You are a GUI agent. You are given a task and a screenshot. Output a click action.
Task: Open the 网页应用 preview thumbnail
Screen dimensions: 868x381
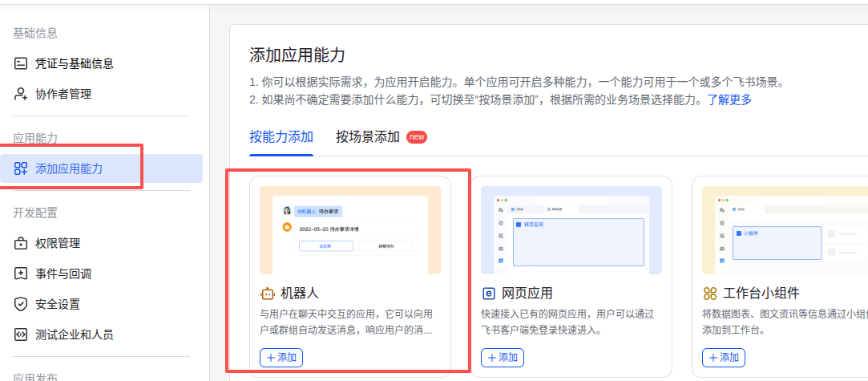click(x=571, y=230)
